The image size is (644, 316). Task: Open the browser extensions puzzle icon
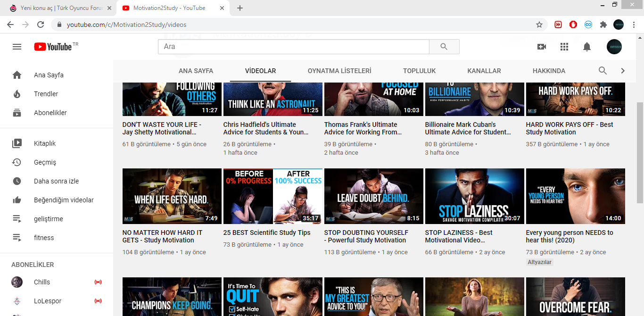point(603,25)
